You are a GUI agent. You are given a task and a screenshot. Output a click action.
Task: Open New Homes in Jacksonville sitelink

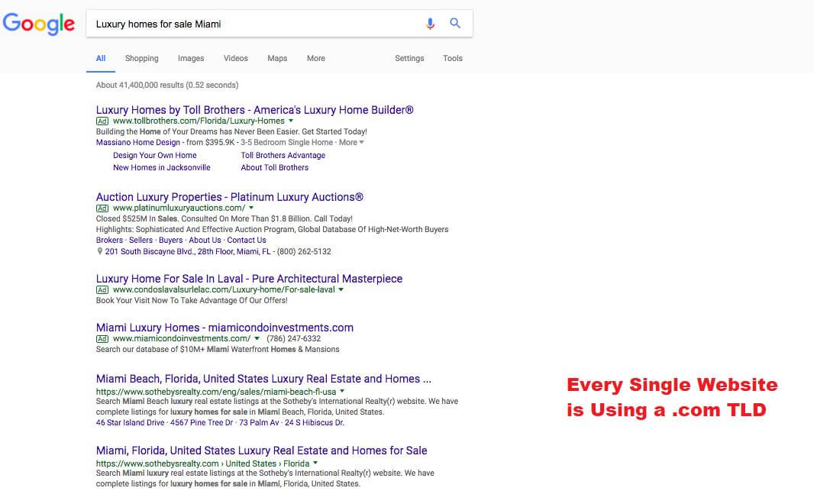(x=161, y=168)
